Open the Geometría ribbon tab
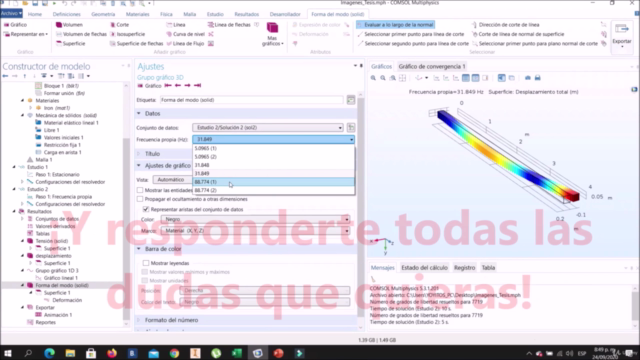The image size is (640, 360). point(103,14)
